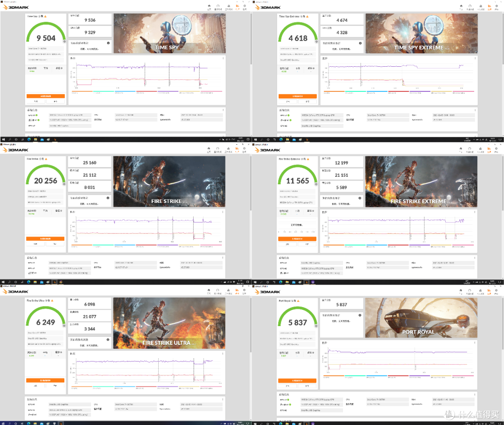
Task: Click vertical scrollbar in Time Spy window
Action: coord(251,39)
